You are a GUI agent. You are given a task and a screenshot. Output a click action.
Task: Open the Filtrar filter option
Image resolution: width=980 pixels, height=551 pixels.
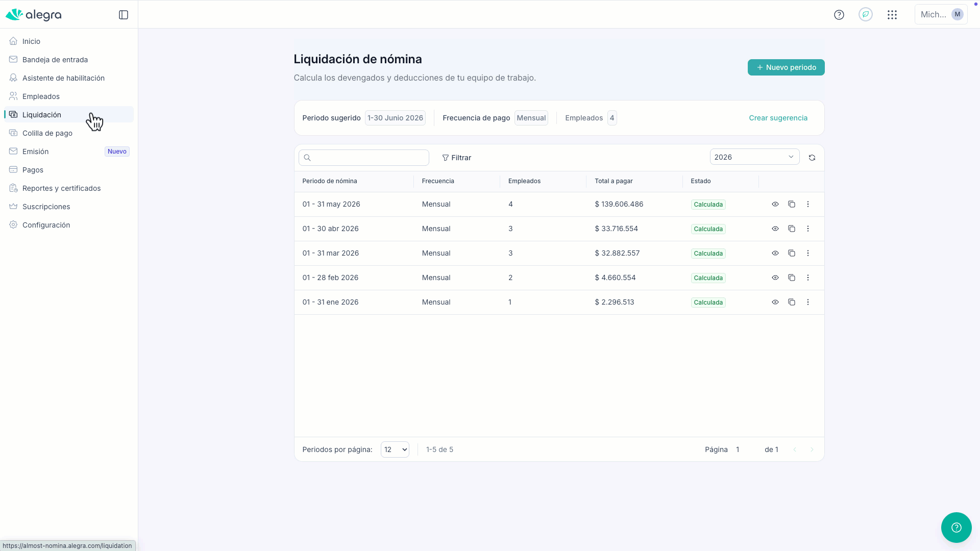(x=457, y=158)
